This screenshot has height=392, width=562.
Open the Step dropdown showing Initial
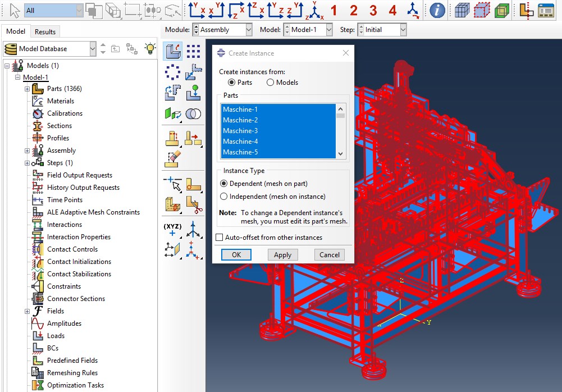point(403,30)
